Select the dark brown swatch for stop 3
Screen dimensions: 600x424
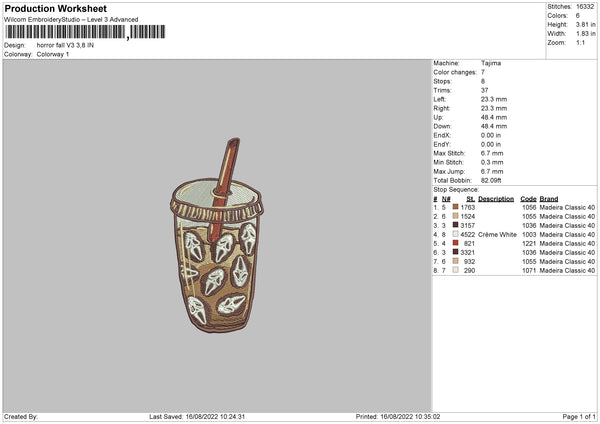pos(456,225)
